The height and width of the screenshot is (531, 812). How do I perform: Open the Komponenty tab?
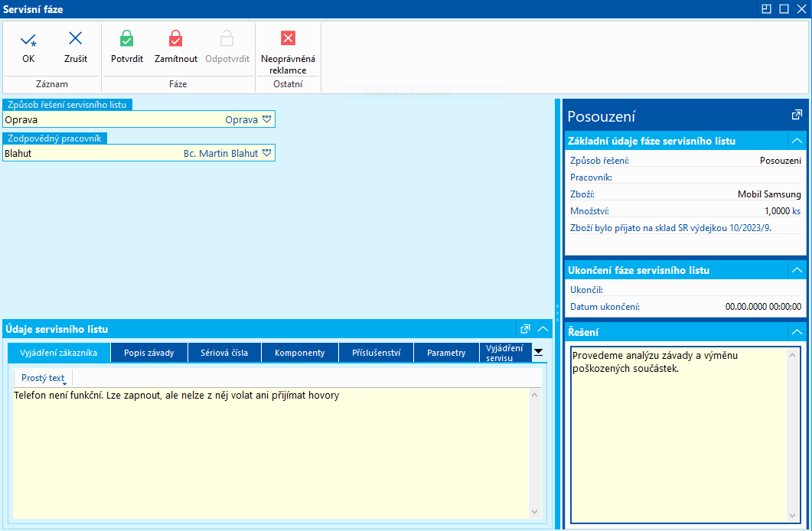point(300,353)
